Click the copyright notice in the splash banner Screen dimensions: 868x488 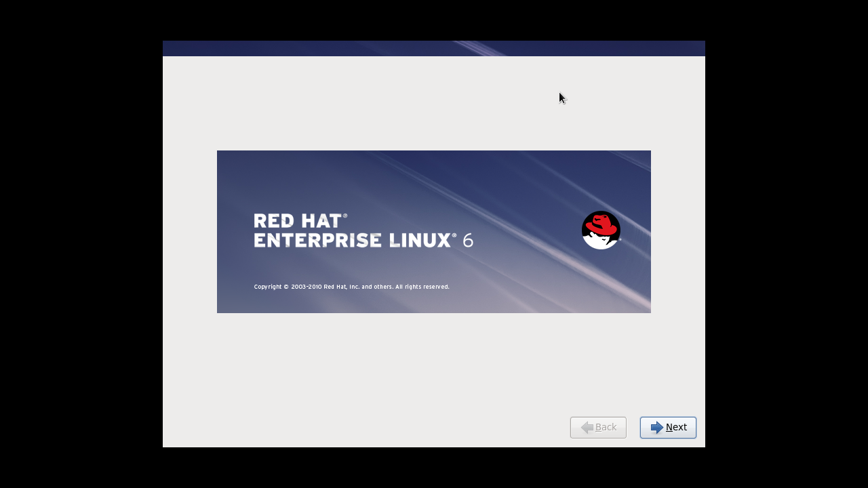[x=351, y=287]
